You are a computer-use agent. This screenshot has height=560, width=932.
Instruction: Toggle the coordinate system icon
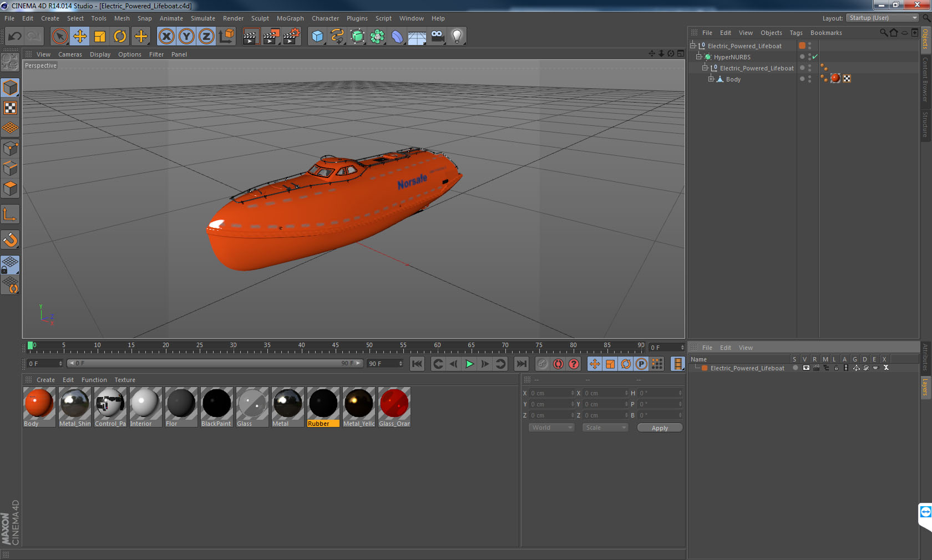pos(226,37)
